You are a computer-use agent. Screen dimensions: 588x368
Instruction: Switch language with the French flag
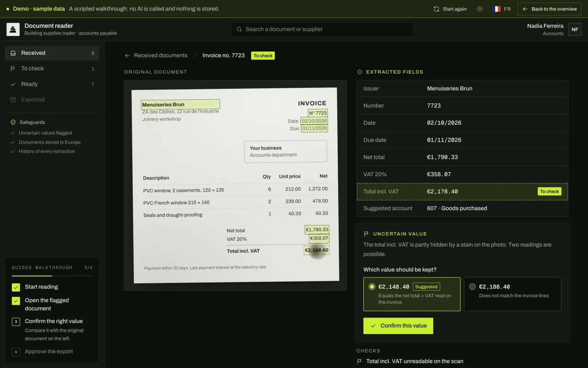tap(497, 9)
